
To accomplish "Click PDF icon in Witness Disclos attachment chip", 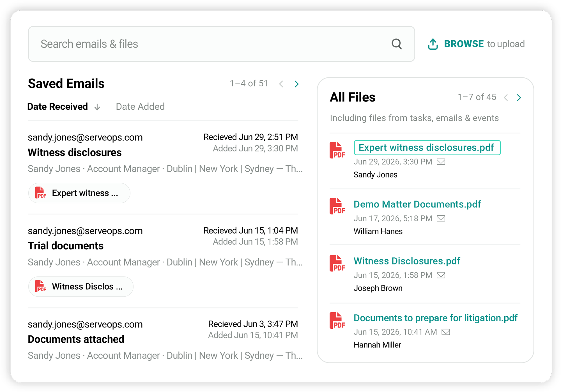I will click(x=40, y=286).
